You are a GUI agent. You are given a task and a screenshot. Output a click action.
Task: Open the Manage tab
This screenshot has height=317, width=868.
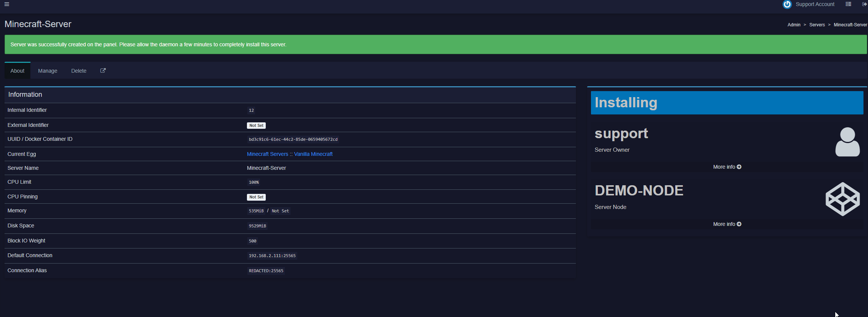pyautogui.click(x=48, y=71)
